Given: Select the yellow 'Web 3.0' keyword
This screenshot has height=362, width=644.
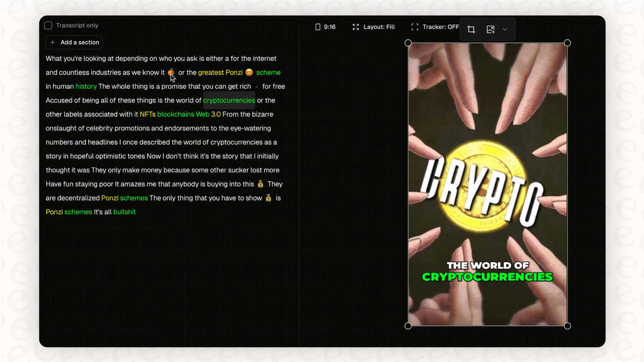Looking at the screenshot, I should (x=208, y=114).
